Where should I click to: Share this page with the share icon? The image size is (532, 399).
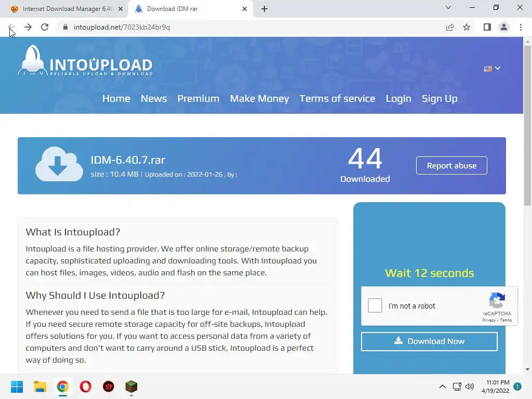point(450,27)
